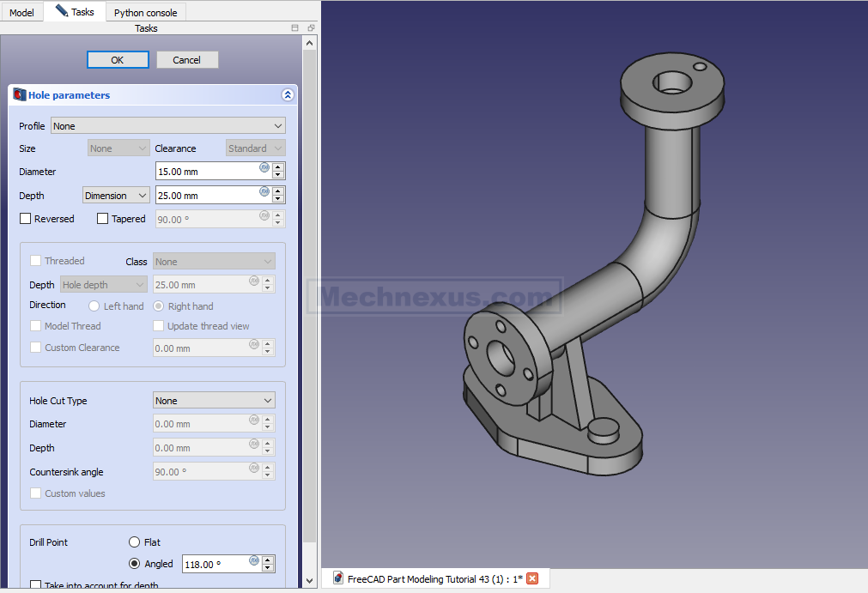Open the Depth type Dimension dropdown

click(x=116, y=196)
